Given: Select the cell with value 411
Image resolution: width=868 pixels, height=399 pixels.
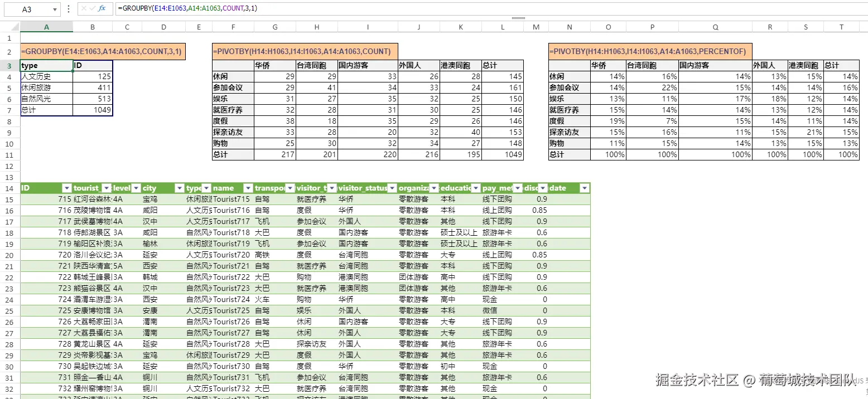Looking at the screenshot, I should (x=93, y=88).
